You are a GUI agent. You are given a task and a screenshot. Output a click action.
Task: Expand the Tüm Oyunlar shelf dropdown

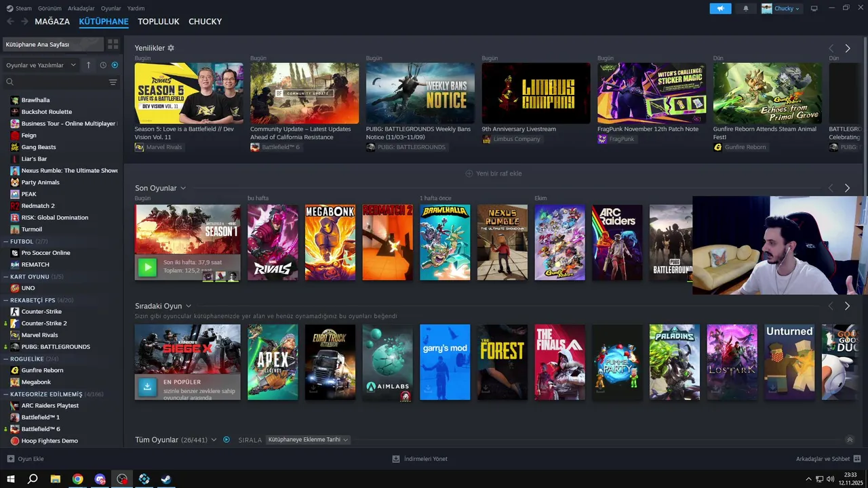[x=214, y=440]
